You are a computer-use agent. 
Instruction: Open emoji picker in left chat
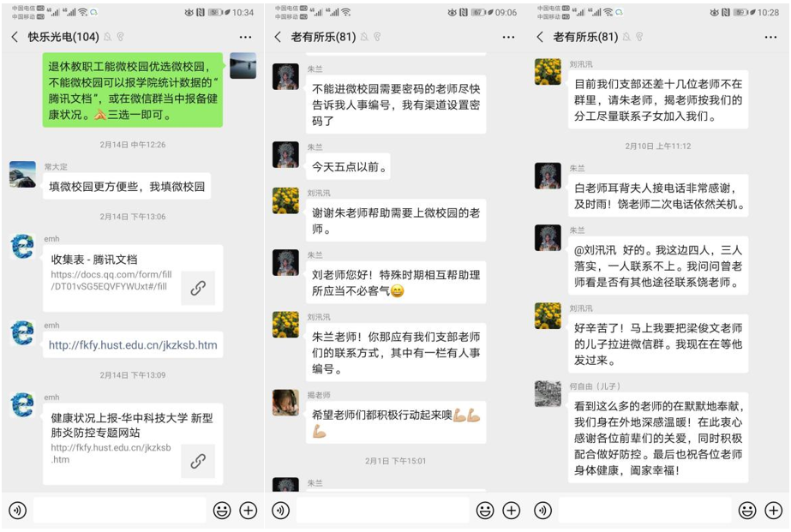coord(222,511)
